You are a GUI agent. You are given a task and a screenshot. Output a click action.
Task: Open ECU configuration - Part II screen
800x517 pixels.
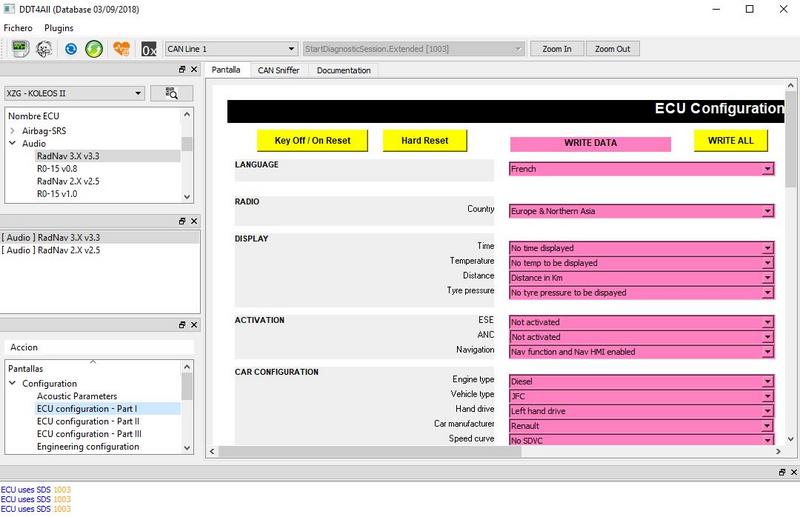[88, 422]
